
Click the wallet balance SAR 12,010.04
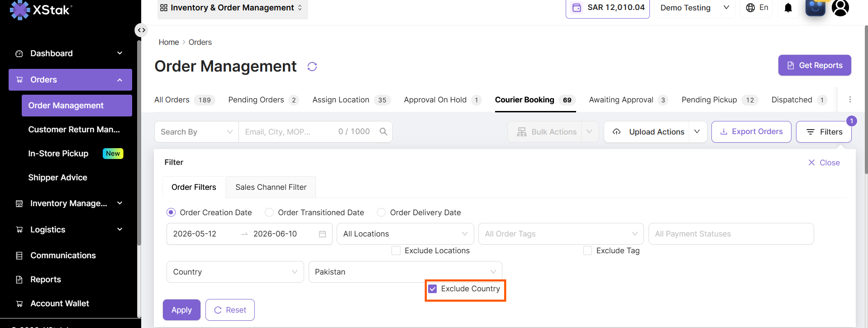(608, 8)
